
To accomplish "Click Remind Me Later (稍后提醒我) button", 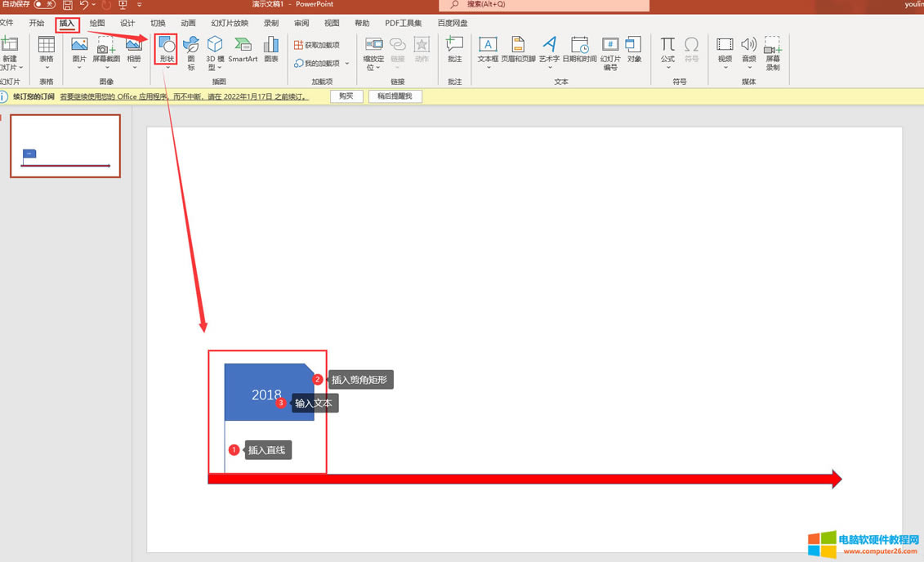I will click(395, 96).
